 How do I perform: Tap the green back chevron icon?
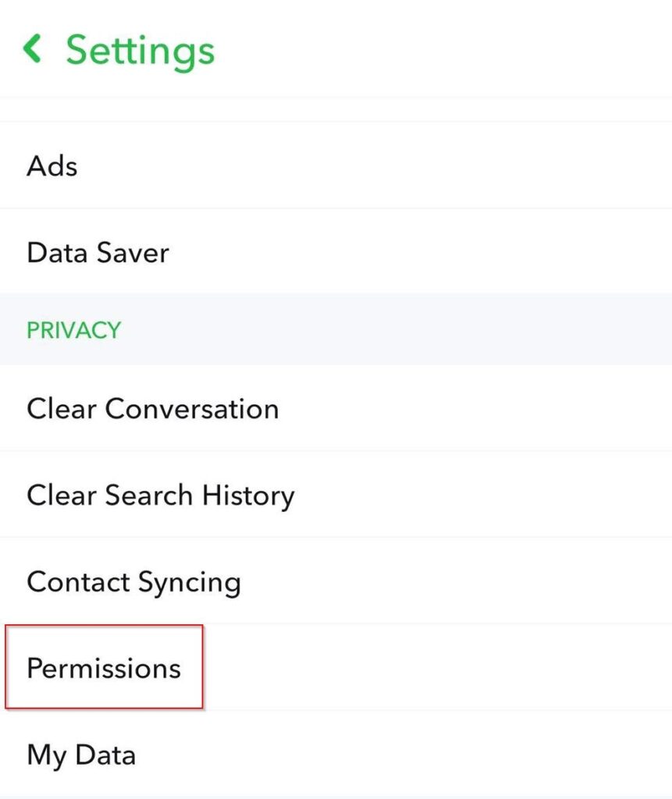tap(32, 49)
